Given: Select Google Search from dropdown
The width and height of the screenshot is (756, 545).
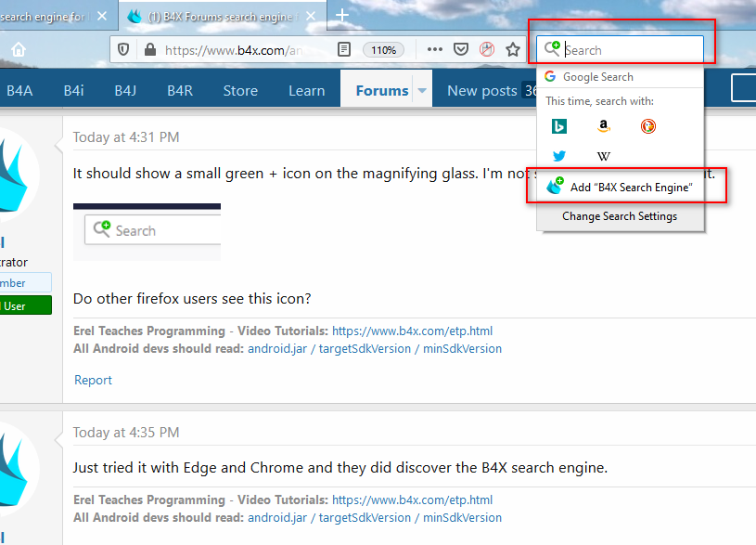Looking at the screenshot, I should (620, 77).
